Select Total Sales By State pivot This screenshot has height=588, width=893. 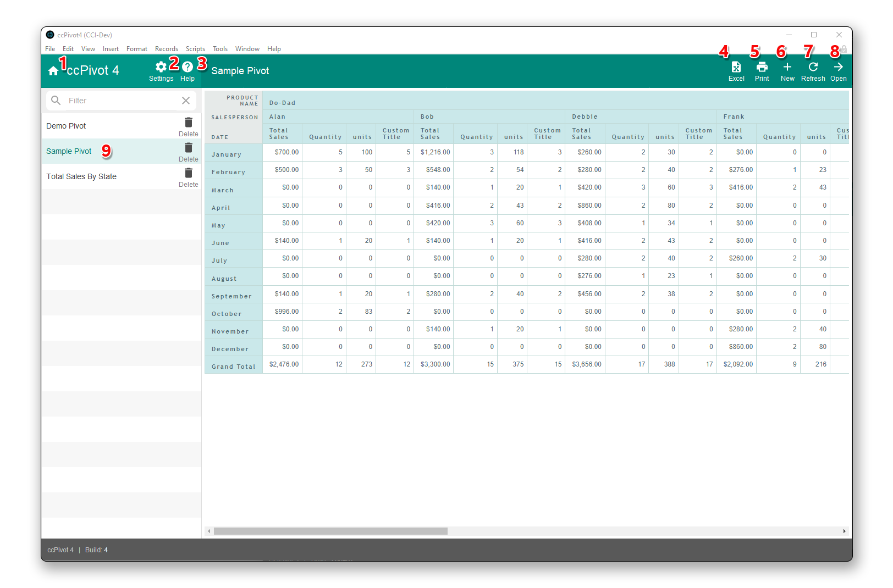(x=81, y=176)
